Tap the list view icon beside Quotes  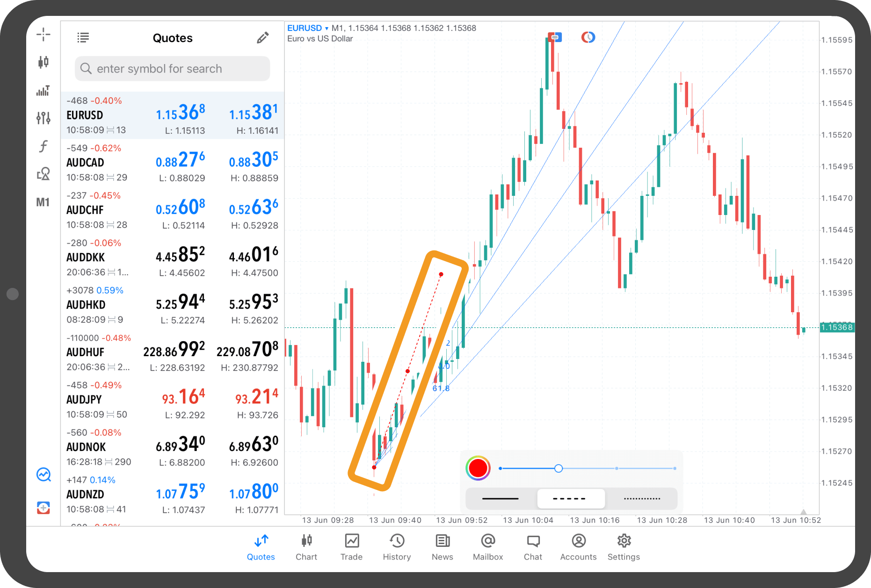click(x=83, y=38)
